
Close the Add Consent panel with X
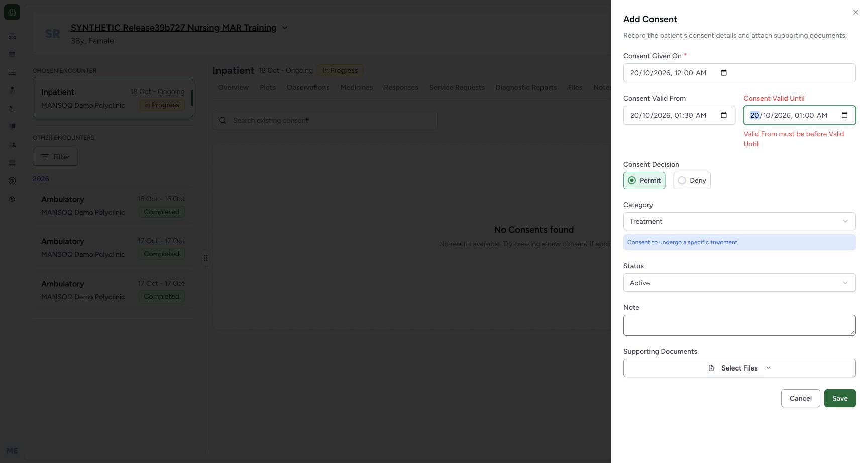(x=855, y=12)
